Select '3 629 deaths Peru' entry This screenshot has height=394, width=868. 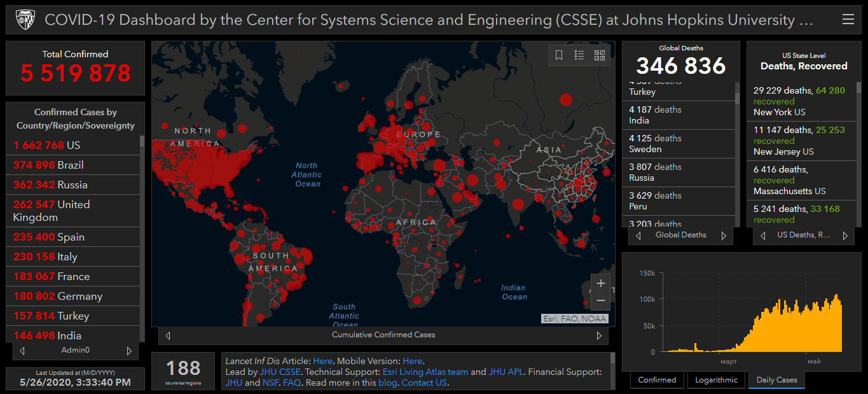pyautogui.click(x=679, y=201)
